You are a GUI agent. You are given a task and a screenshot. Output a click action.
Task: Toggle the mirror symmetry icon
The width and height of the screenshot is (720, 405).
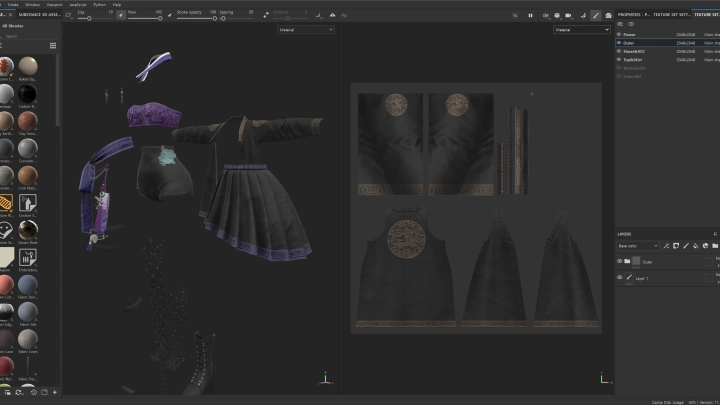click(332, 15)
